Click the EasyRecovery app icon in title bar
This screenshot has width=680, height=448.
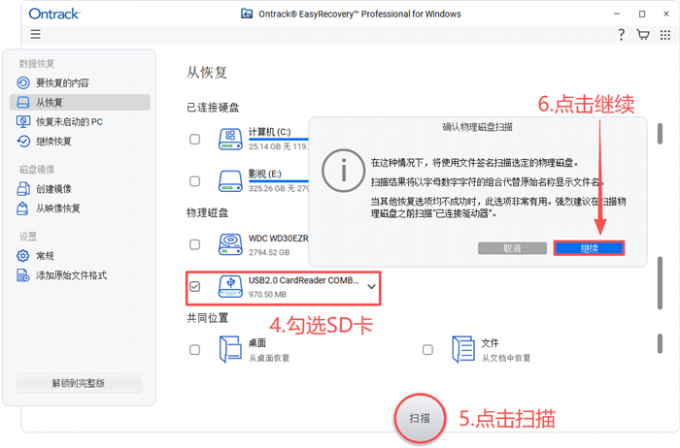point(247,14)
